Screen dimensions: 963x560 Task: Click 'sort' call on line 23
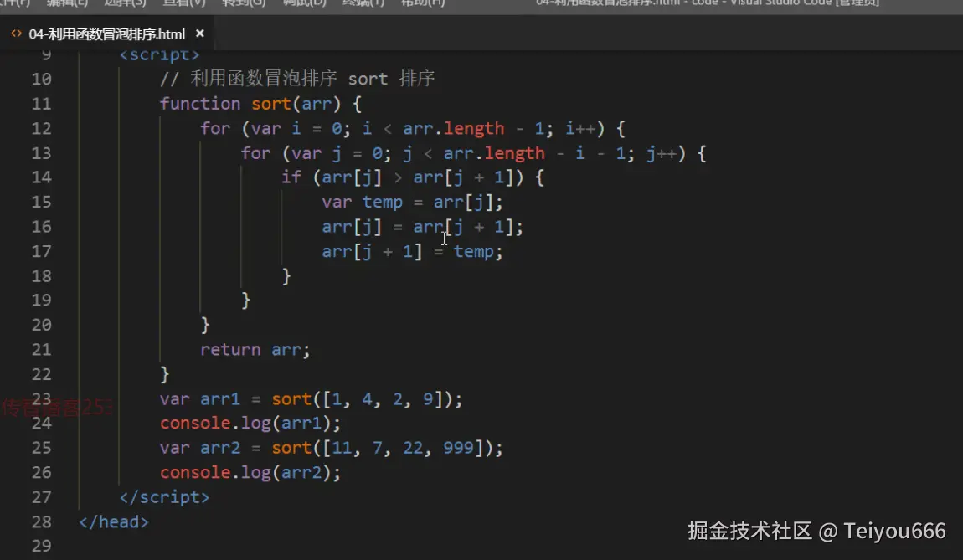click(291, 398)
